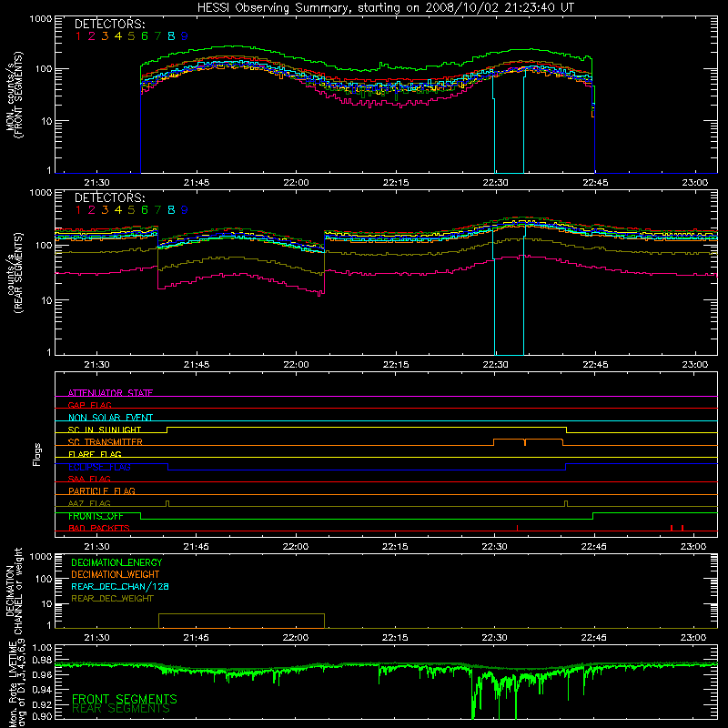The image size is (728, 728).
Task: Click 21:30 tick under decimation plot
Action: [96, 638]
